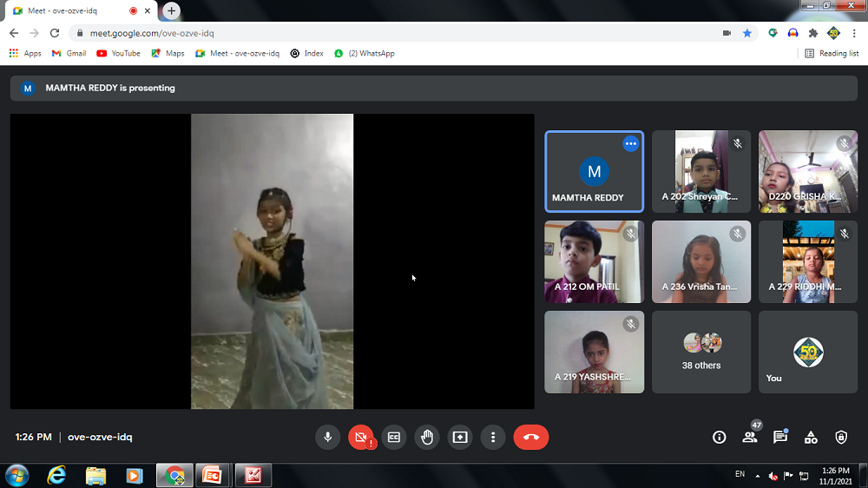Show the participants list with 47 people
This screenshot has height=488, width=868.
point(750,438)
